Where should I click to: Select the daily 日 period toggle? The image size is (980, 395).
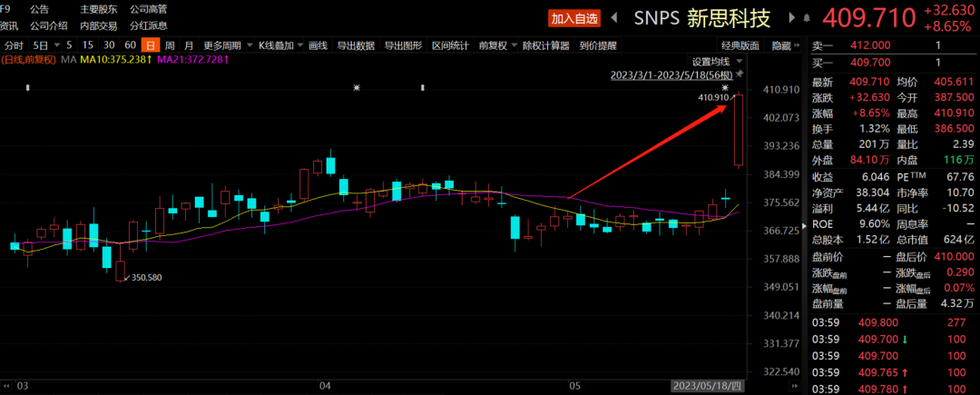coord(150,45)
